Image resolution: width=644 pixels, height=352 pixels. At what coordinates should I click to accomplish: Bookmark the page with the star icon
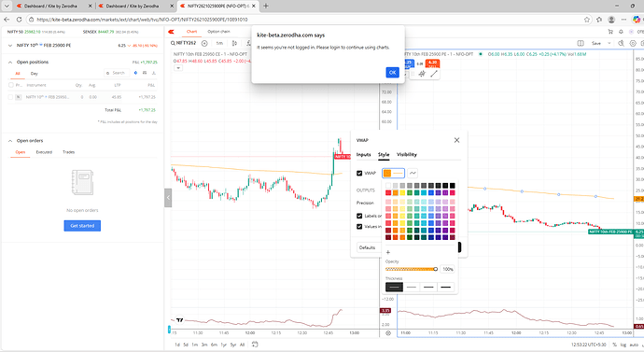[587, 20]
